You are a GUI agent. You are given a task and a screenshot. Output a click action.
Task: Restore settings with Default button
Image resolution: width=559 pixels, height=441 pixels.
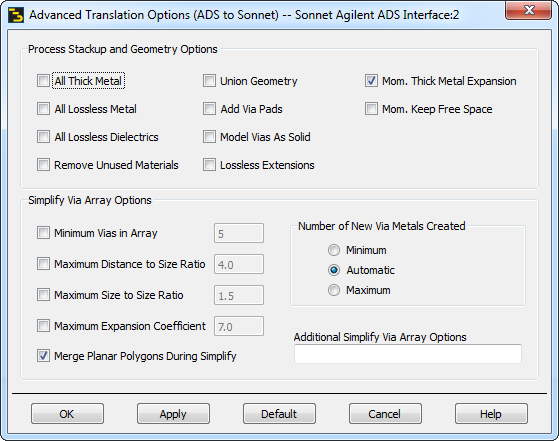280,414
